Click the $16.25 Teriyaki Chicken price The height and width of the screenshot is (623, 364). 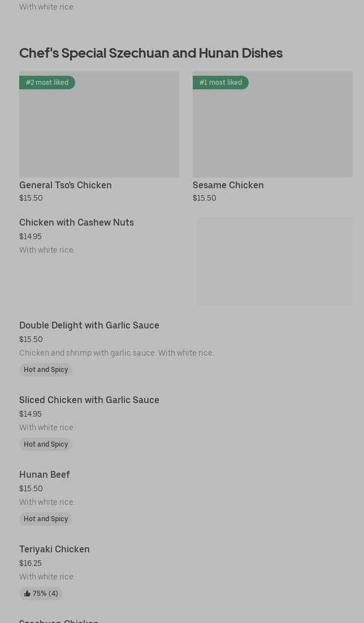point(31,563)
